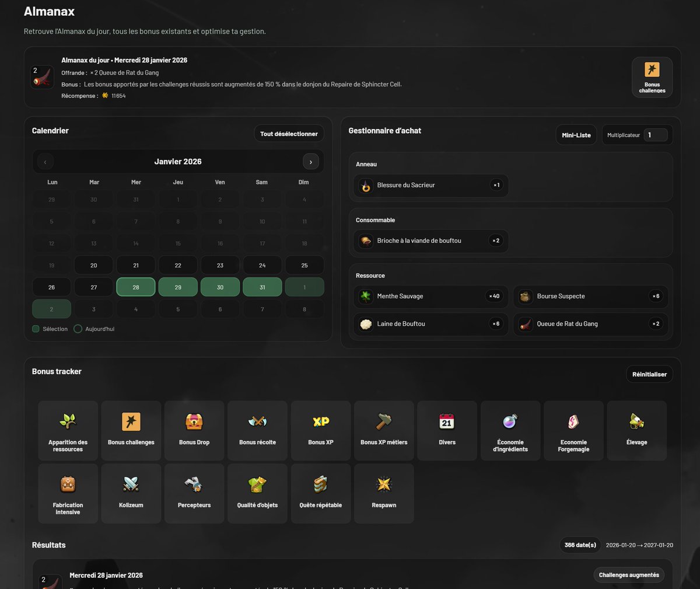
Task: Select the Qualité d'objets tile
Action: point(257,493)
